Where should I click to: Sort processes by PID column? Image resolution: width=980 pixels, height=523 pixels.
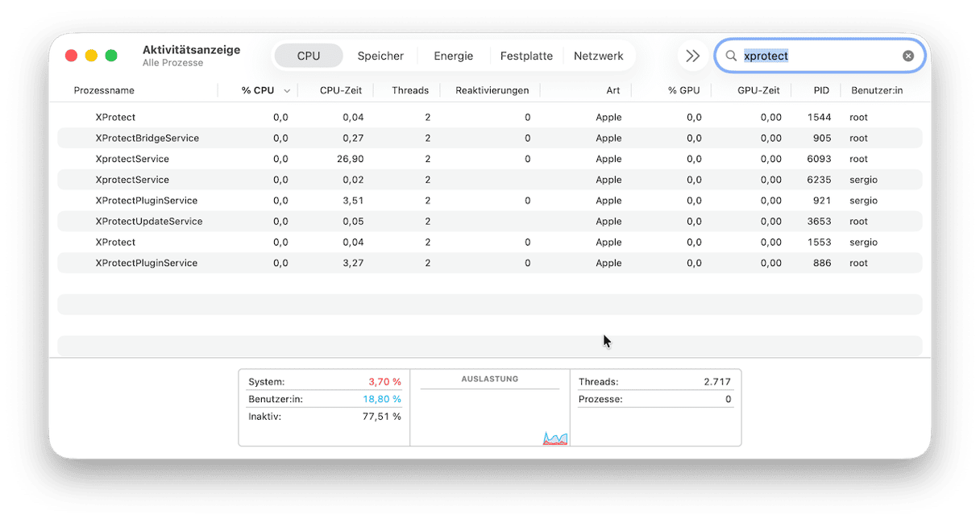820,91
